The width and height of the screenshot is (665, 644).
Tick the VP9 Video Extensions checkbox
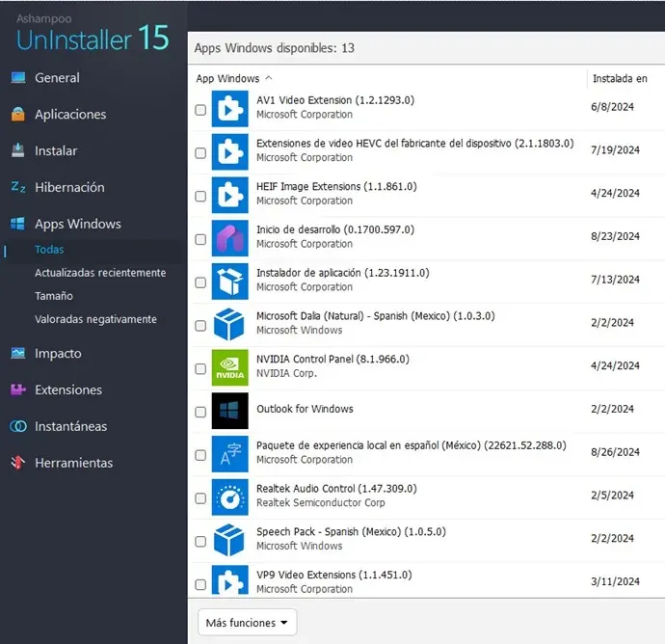(x=200, y=584)
